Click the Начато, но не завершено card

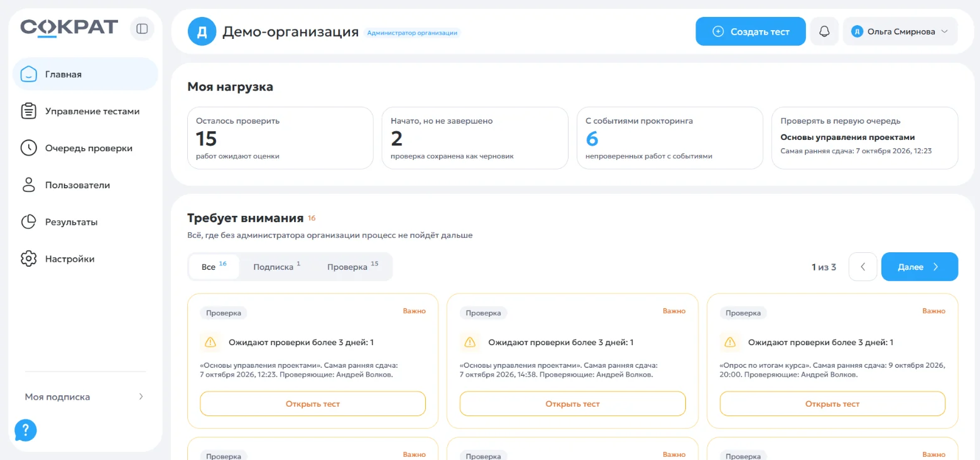475,138
